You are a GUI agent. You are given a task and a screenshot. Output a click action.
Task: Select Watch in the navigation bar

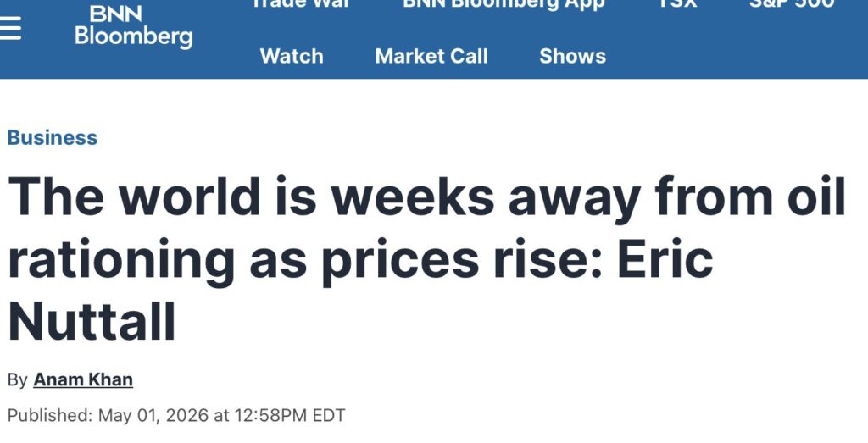[x=292, y=57]
